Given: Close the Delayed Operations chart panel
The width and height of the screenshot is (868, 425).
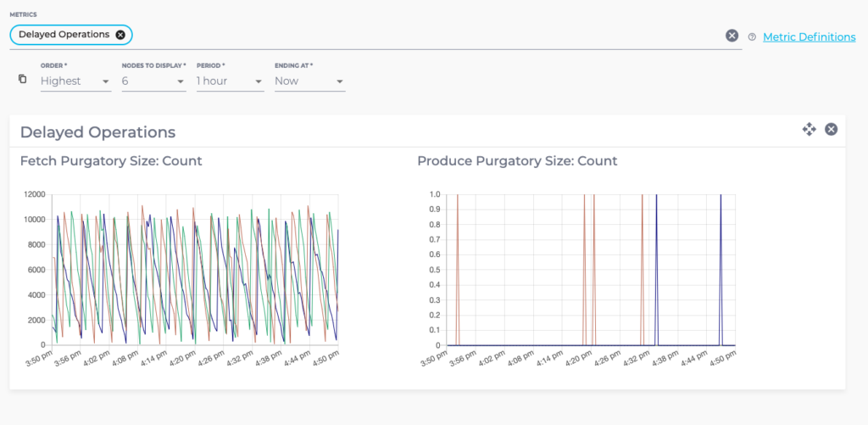Looking at the screenshot, I should [832, 129].
